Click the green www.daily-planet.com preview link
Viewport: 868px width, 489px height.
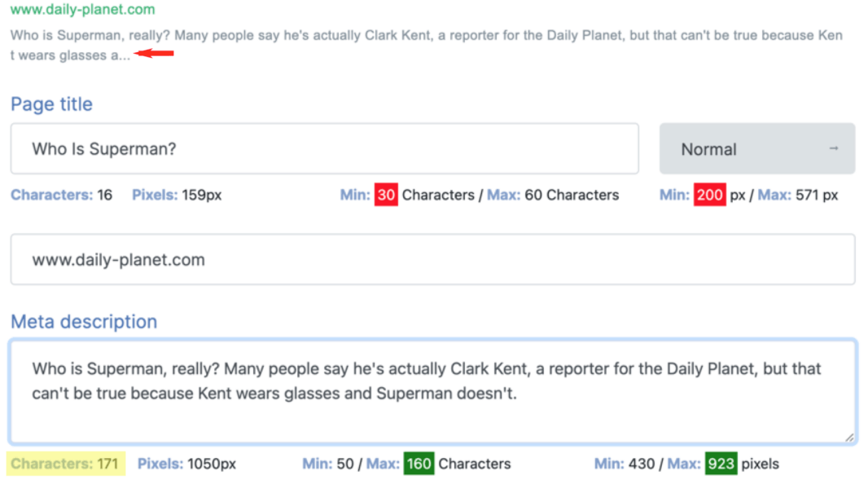click(x=82, y=10)
